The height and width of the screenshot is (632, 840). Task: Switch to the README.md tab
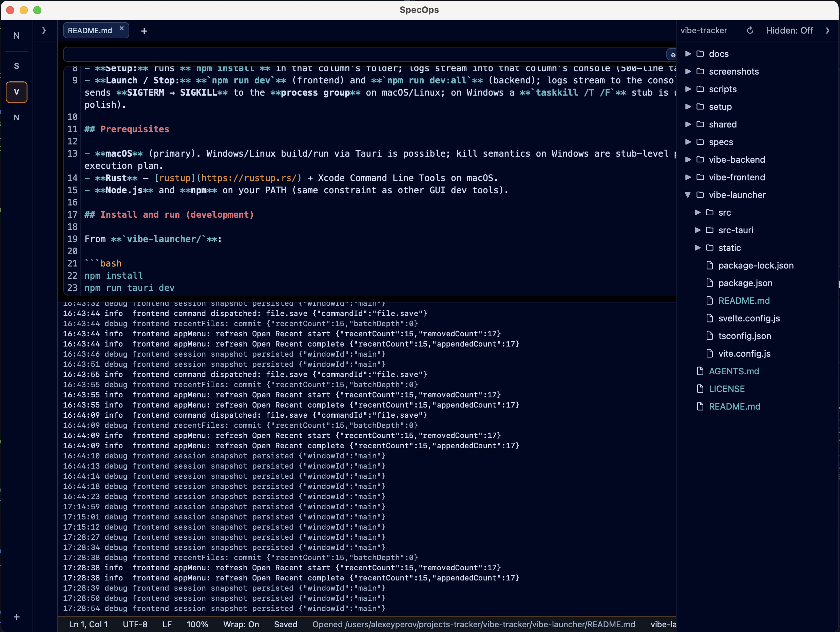click(x=90, y=31)
